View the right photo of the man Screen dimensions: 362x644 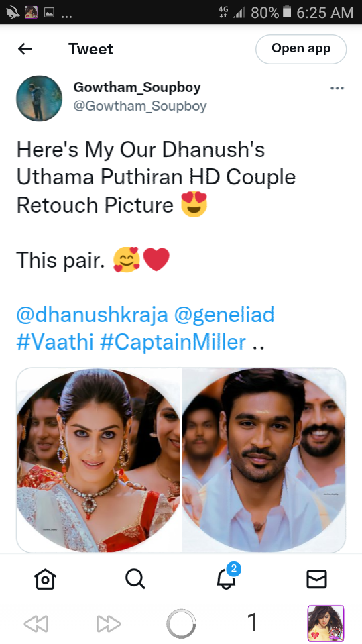click(264, 460)
